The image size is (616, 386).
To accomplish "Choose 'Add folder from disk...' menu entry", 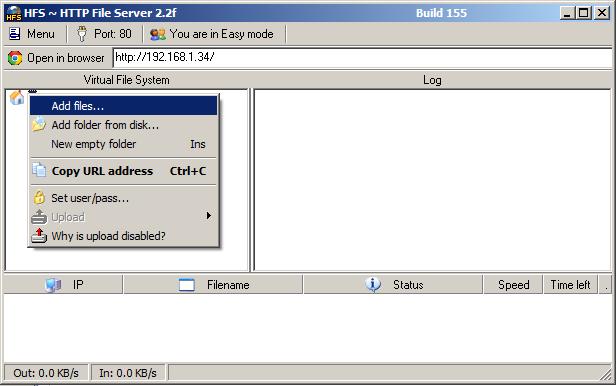I will click(123, 125).
